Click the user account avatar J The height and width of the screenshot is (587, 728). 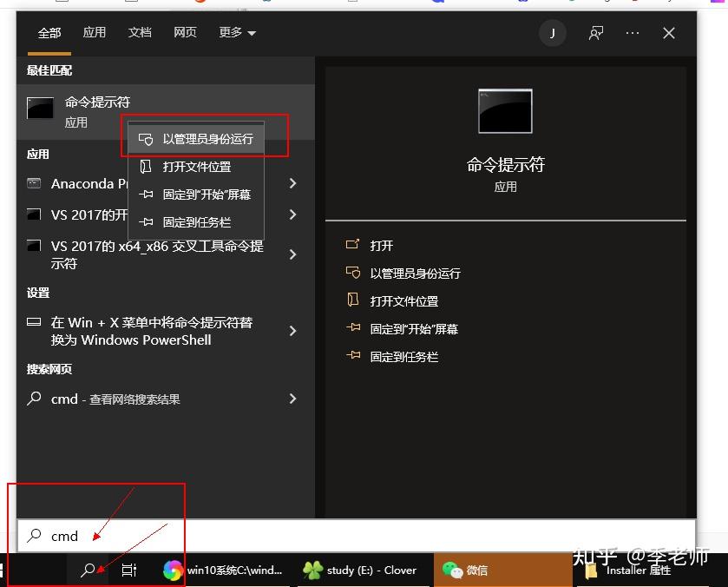coord(552,32)
